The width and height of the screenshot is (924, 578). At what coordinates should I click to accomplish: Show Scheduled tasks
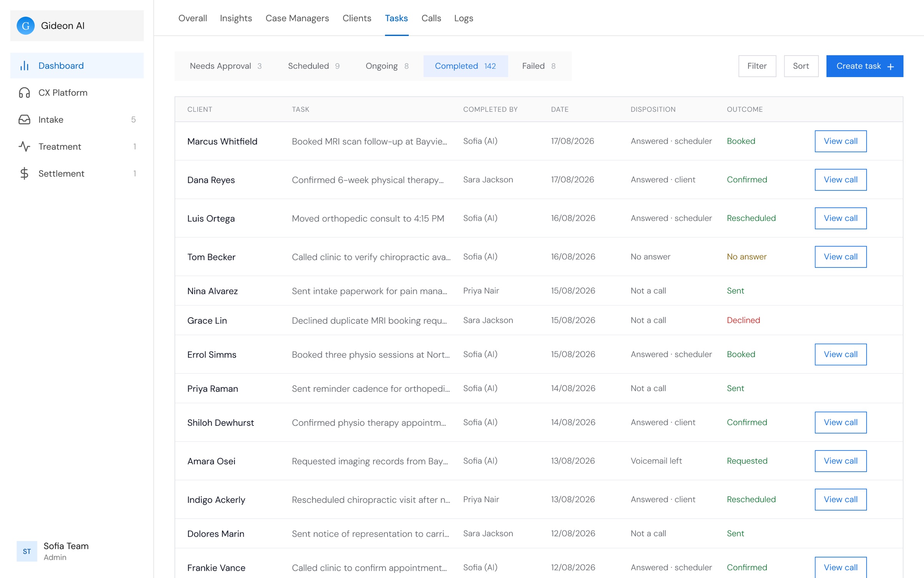pyautogui.click(x=314, y=66)
